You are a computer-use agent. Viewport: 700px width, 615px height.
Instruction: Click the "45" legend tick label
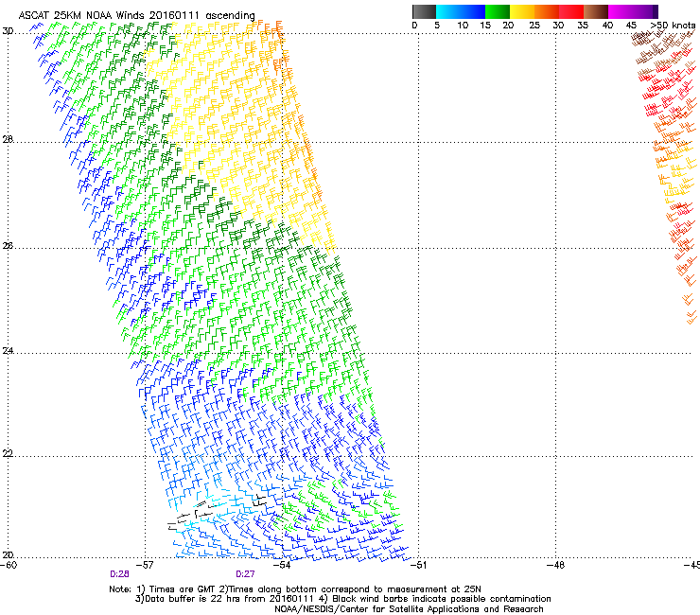(631, 26)
